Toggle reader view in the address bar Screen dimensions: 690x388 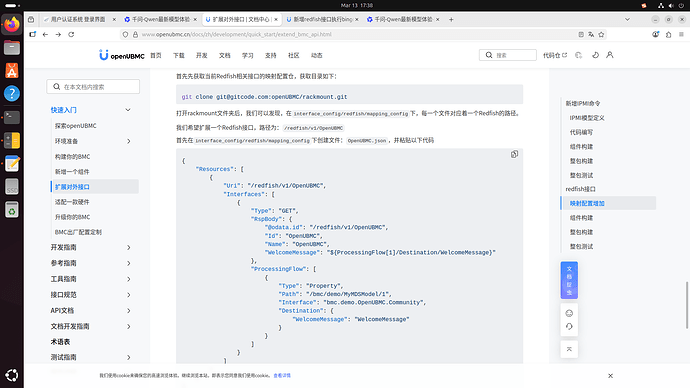(581, 34)
